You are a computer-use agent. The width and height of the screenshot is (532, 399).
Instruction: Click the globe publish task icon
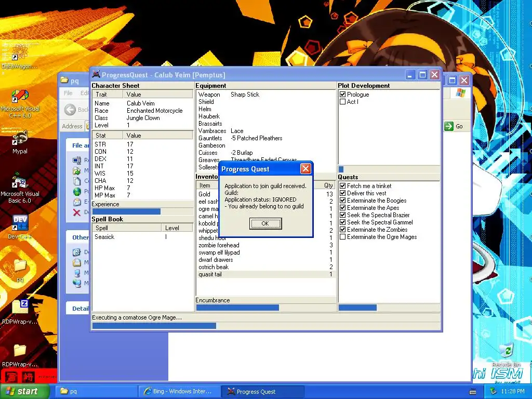(x=77, y=192)
